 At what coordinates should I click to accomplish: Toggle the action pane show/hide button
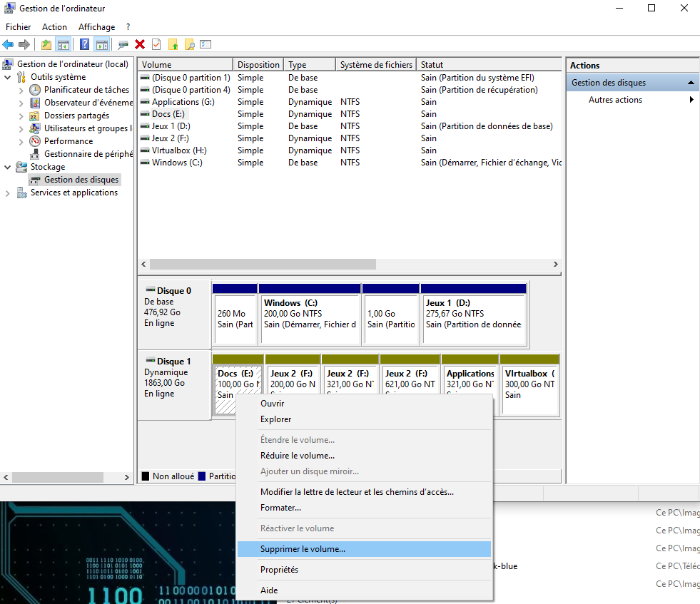[101, 45]
